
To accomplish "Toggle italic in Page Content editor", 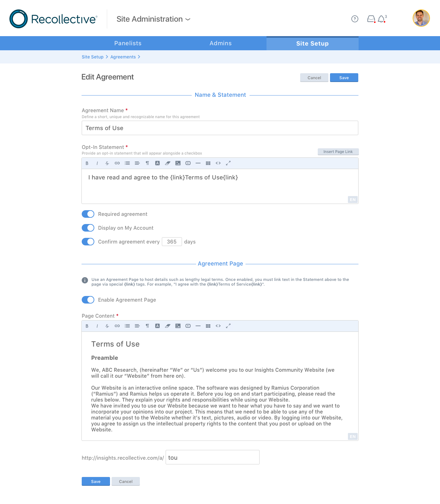I will 97,326.
